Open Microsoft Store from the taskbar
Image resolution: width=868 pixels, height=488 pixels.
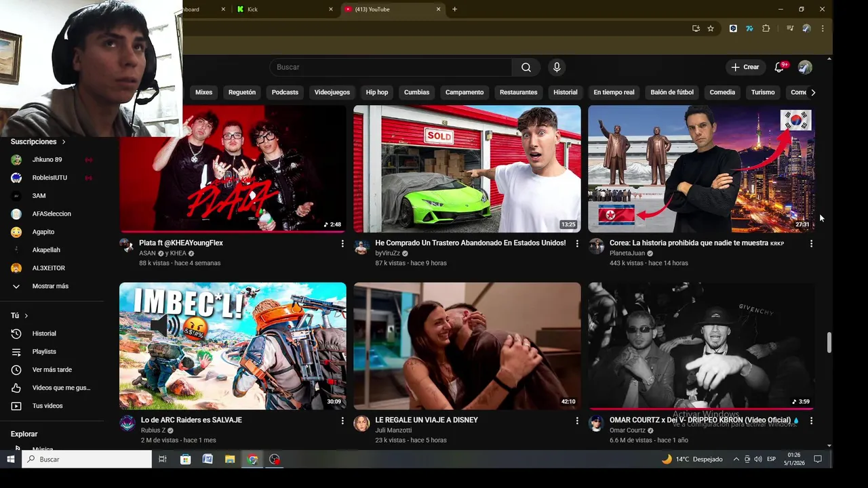pos(185,460)
